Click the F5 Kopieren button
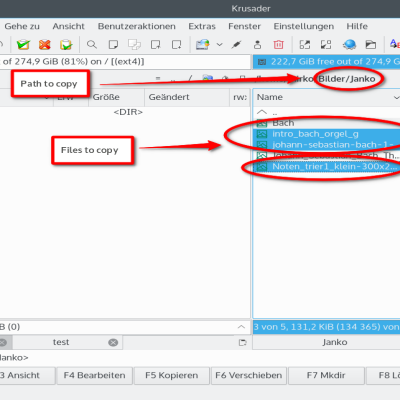 pyautogui.click(x=172, y=375)
